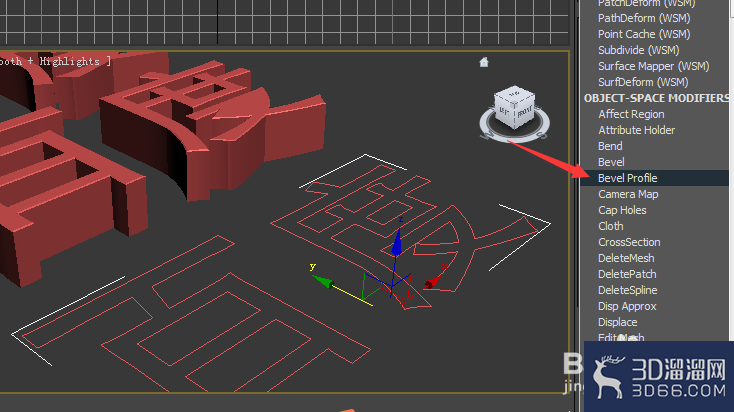Select the green Y axis gizmo arrow
This screenshot has height=412, width=734.
323,281
